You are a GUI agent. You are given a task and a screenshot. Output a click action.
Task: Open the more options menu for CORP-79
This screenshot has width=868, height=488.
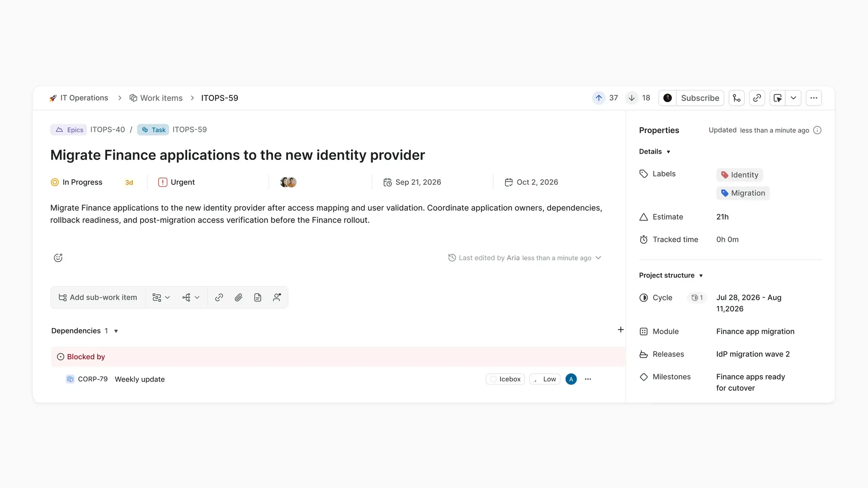[588, 379]
